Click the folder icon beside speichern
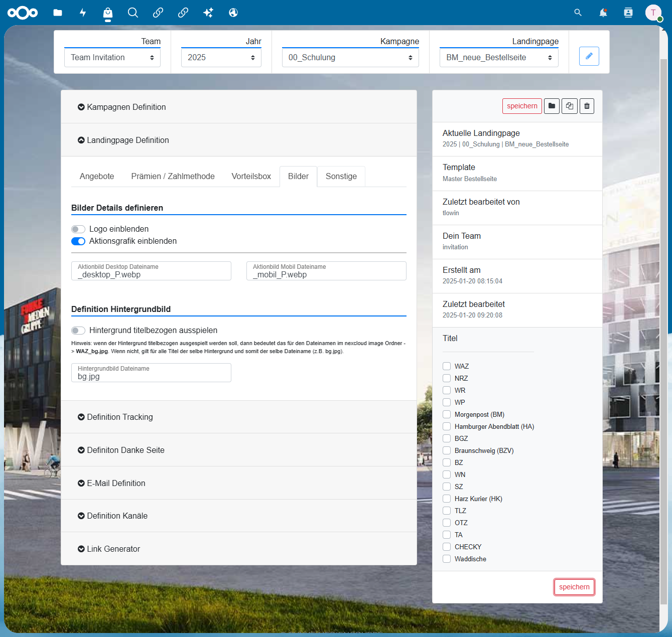This screenshot has height=637, width=672. point(552,106)
